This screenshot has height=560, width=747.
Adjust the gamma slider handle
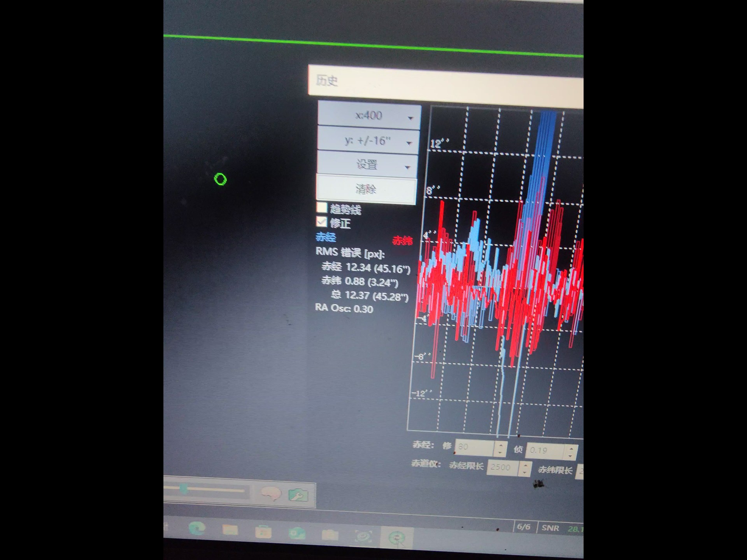pyautogui.click(x=184, y=489)
